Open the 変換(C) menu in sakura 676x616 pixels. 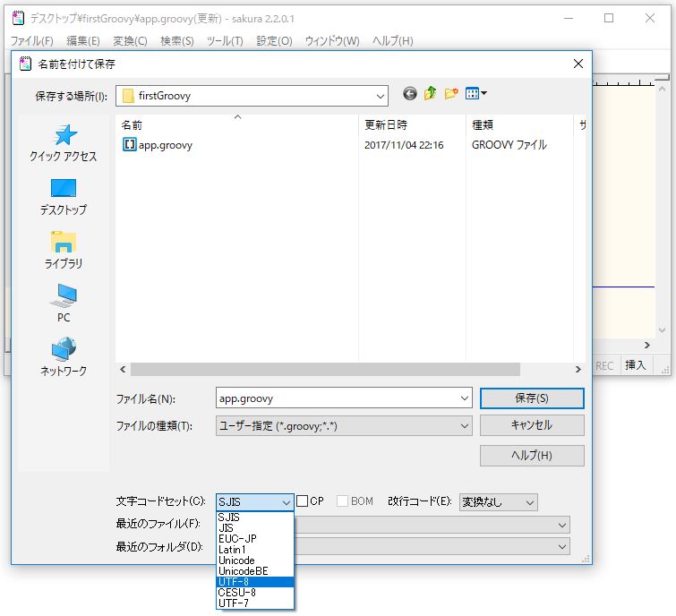[130, 41]
